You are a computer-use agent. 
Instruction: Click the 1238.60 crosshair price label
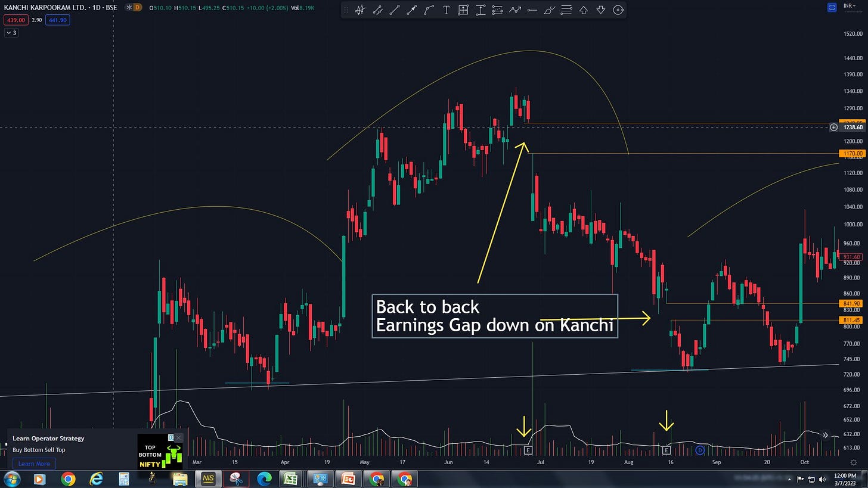(x=853, y=128)
